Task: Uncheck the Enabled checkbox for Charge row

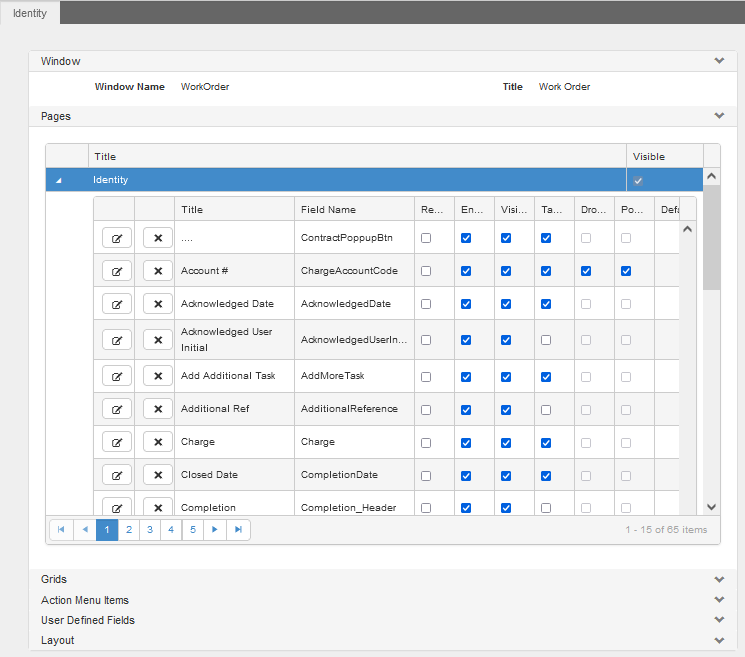Action: [466, 441]
